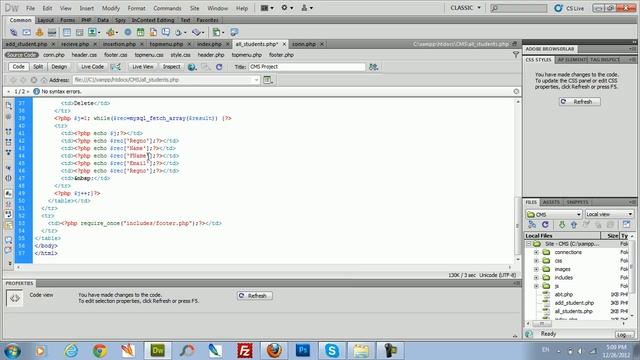This screenshot has width=640, height=360.
Task: Open the CMS site dropdown in Files panel
Action: click(x=554, y=214)
